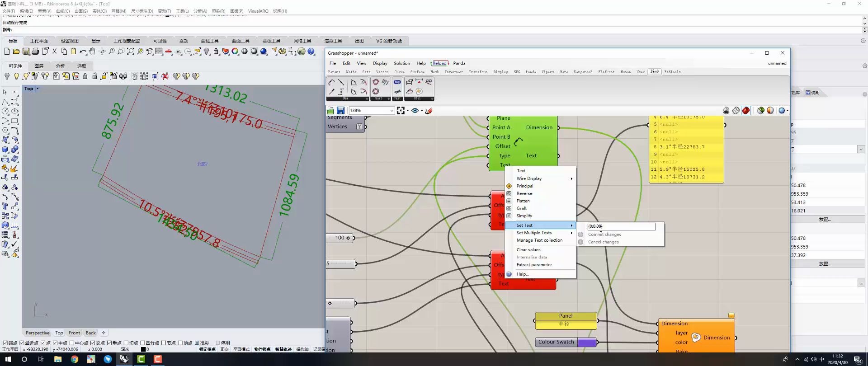The image size is (868, 366).
Task: Enable the 四分点 osnap checkbox
Action: pyautogui.click(x=142, y=343)
